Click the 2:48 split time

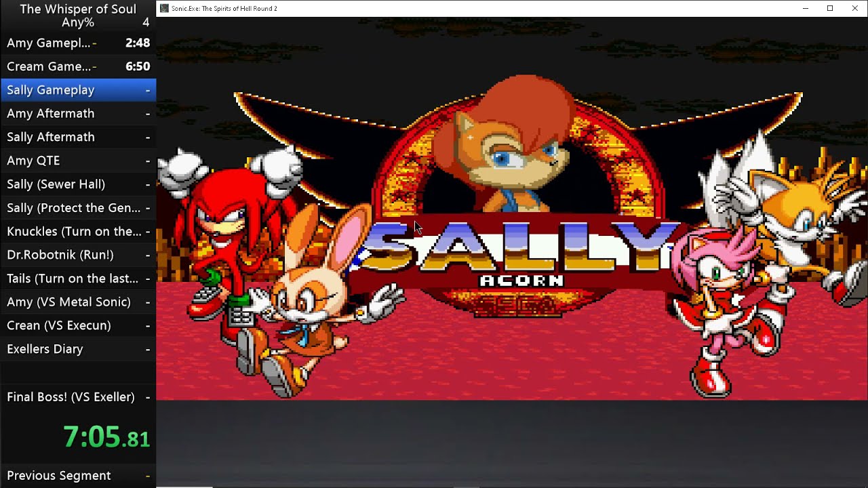tap(138, 43)
